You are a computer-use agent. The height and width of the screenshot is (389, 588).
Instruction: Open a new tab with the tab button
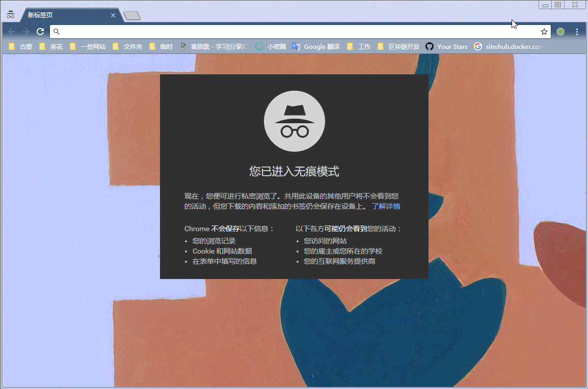(132, 16)
